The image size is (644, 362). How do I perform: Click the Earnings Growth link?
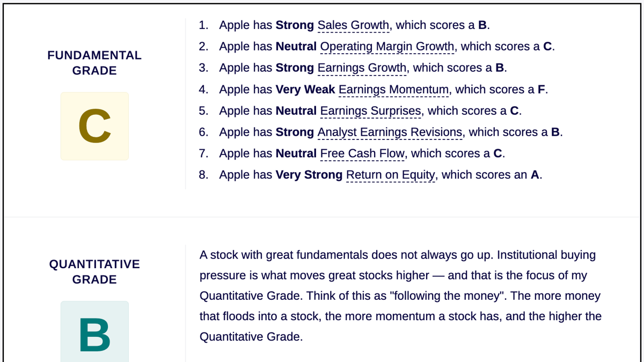[x=362, y=68]
